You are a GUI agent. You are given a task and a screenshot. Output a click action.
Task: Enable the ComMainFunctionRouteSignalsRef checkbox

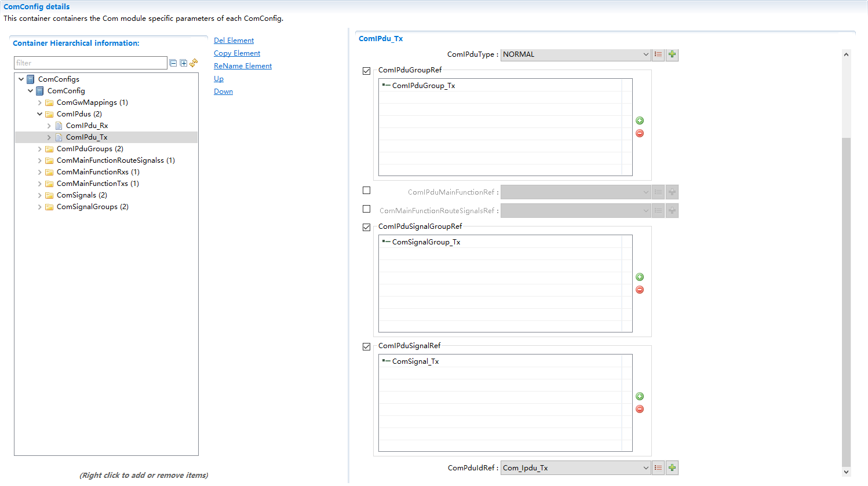[366, 209]
